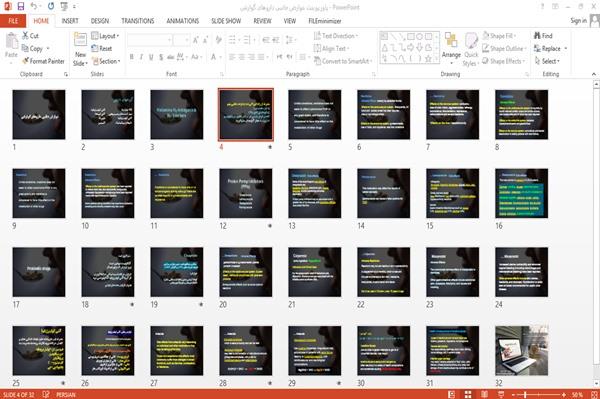Click the zoom slider handle
Viewport: 600px width, 399px height.
[525, 394]
